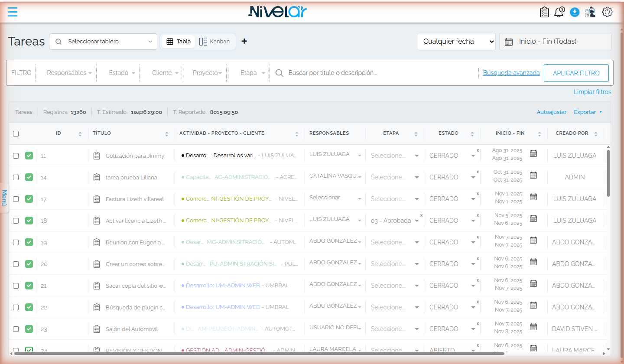The image size is (624, 364).
Task: Open the Exportar dropdown
Action: 588,112
